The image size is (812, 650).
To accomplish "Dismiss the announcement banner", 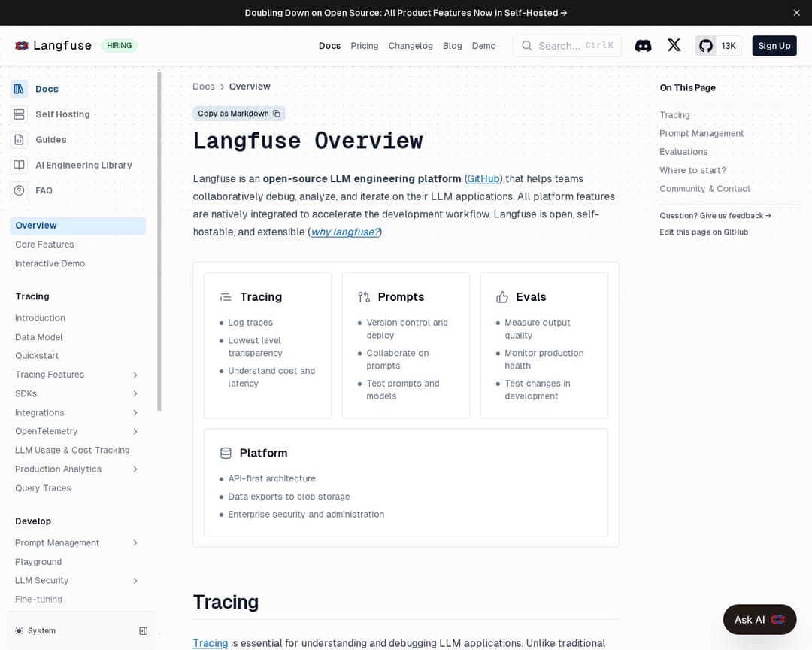I will point(796,13).
